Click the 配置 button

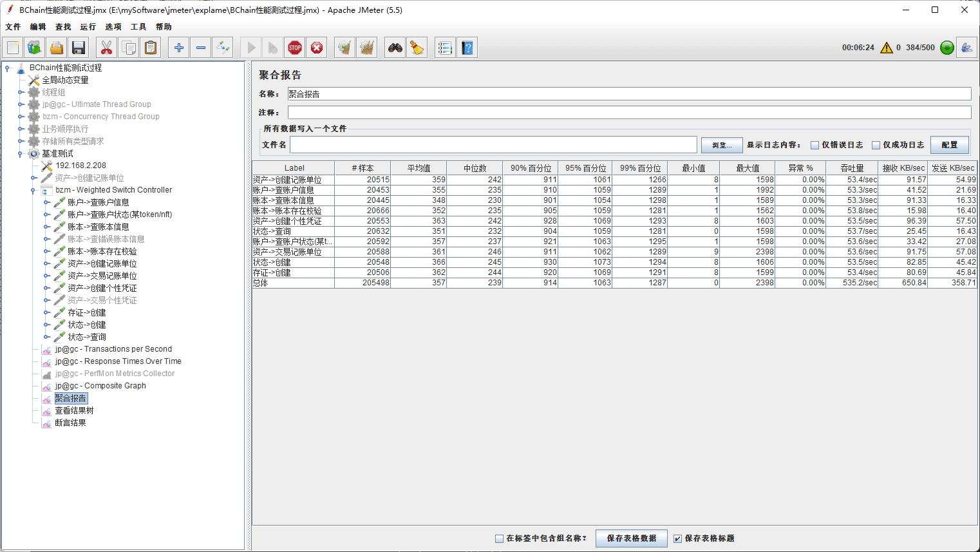pyautogui.click(x=949, y=145)
